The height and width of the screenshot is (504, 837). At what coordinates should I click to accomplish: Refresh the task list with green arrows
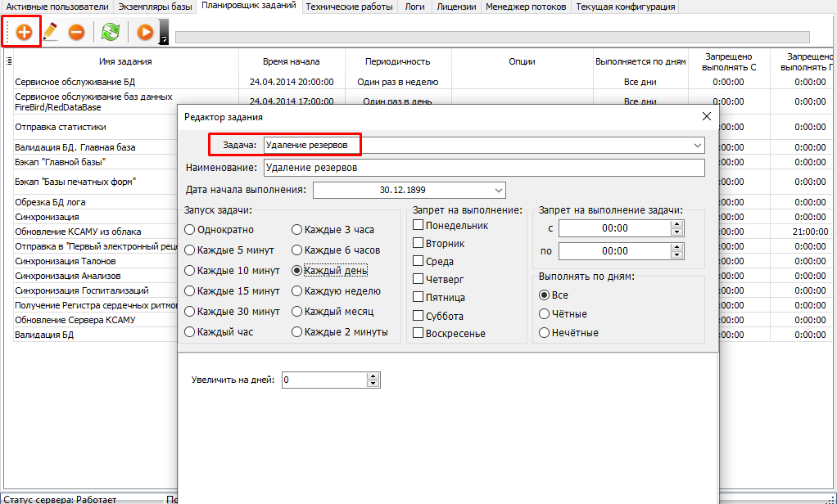pyautogui.click(x=111, y=32)
